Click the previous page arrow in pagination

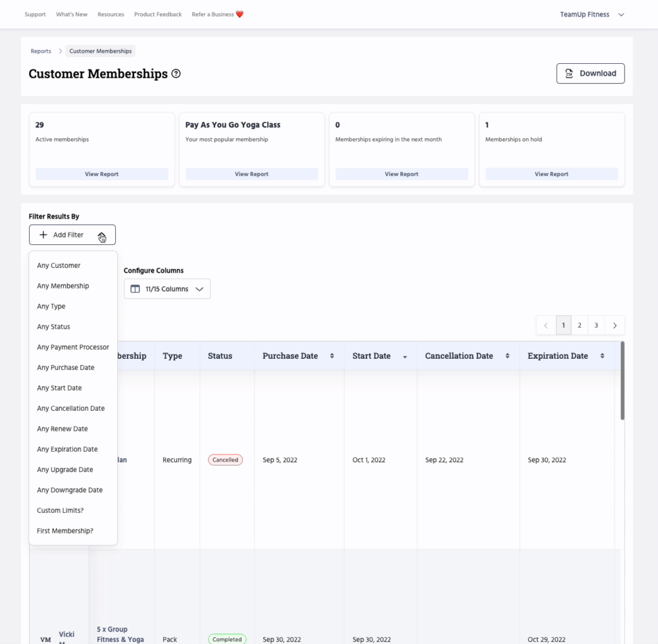coord(545,325)
